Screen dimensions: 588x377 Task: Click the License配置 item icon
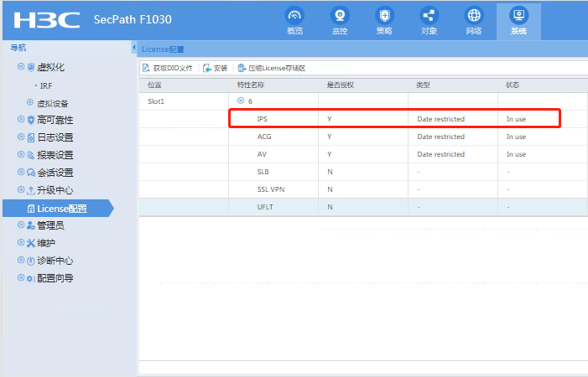pos(31,209)
